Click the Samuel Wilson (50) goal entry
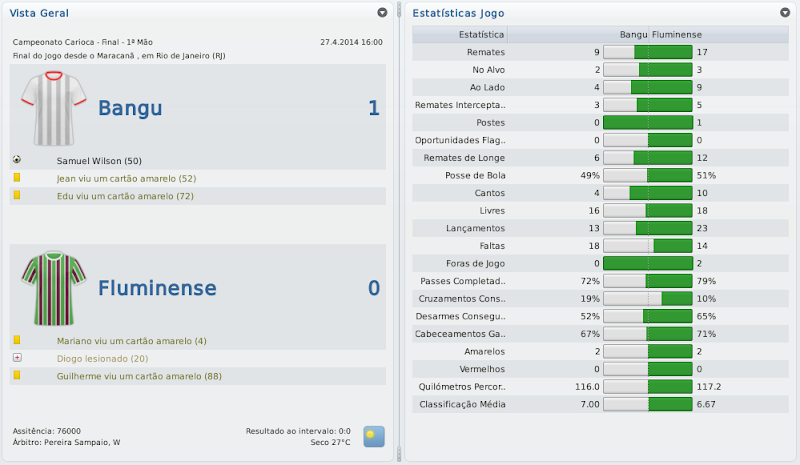Image resolution: width=800 pixels, height=465 pixels. point(100,160)
